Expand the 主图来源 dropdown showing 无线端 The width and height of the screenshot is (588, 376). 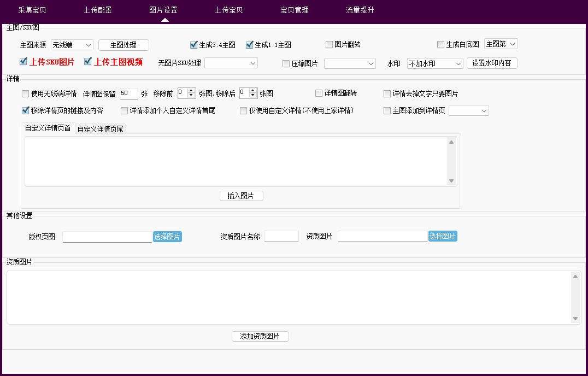[x=72, y=45]
